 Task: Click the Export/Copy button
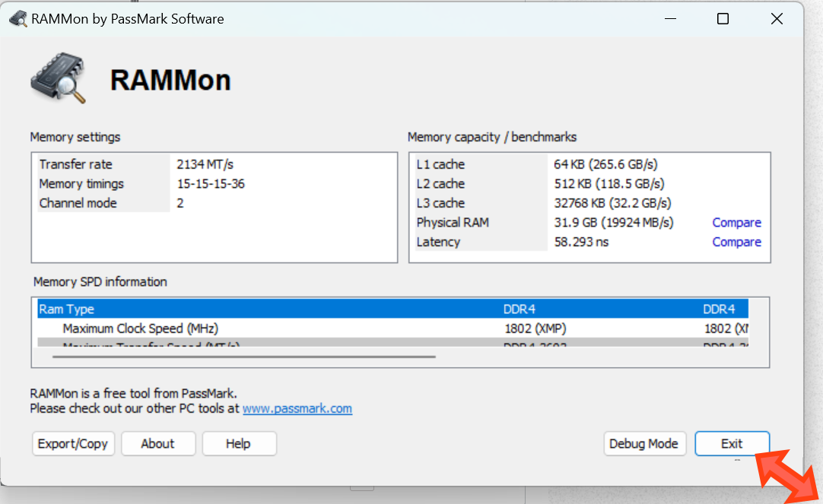[x=73, y=444]
